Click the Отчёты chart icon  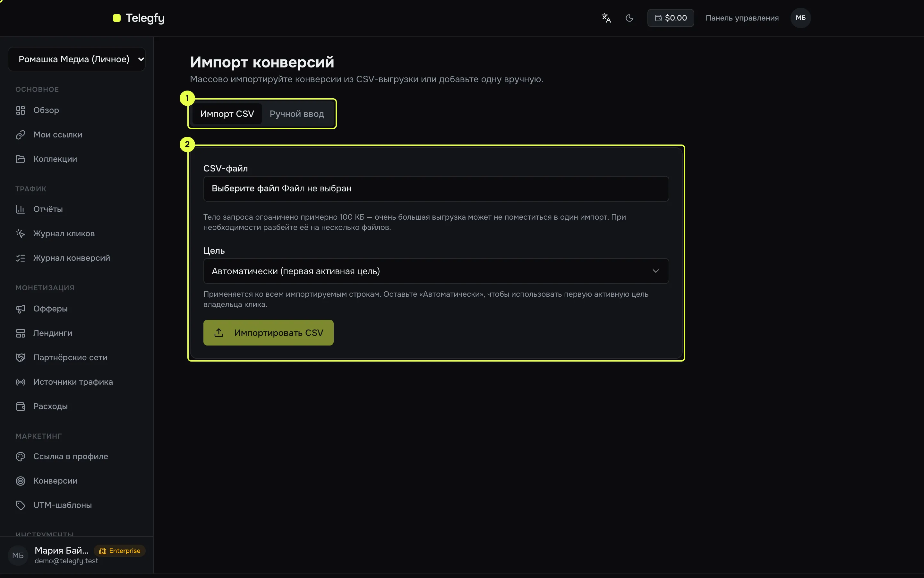tap(20, 209)
